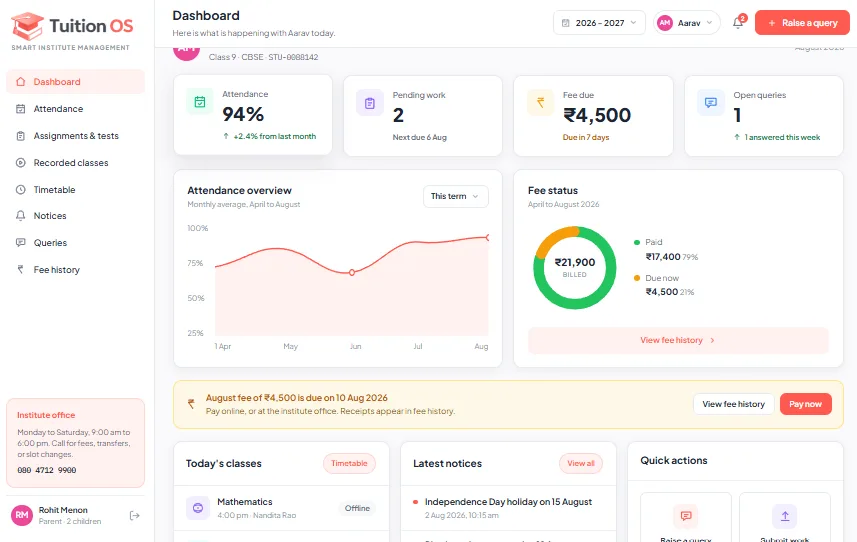Click the Pay now button
Screen dimensions: 857x542
coord(805,404)
